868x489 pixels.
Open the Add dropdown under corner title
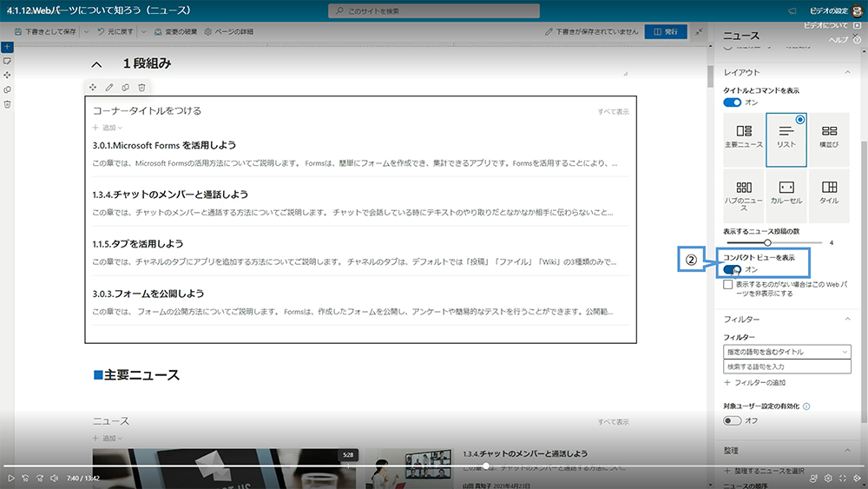[x=108, y=128]
